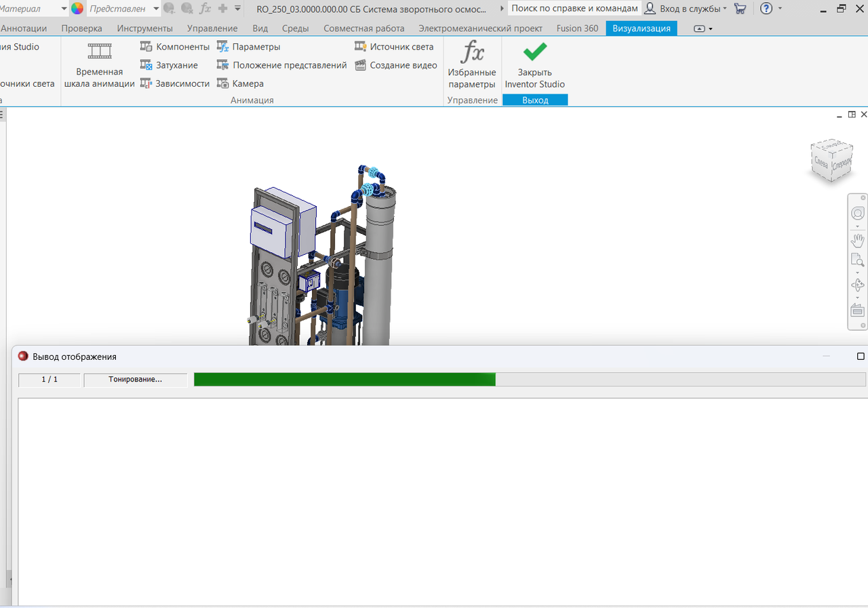The width and height of the screenshot is (868, 608).
Task: Select the Orbit tool in navigation bar
Action: pos(858,285)
